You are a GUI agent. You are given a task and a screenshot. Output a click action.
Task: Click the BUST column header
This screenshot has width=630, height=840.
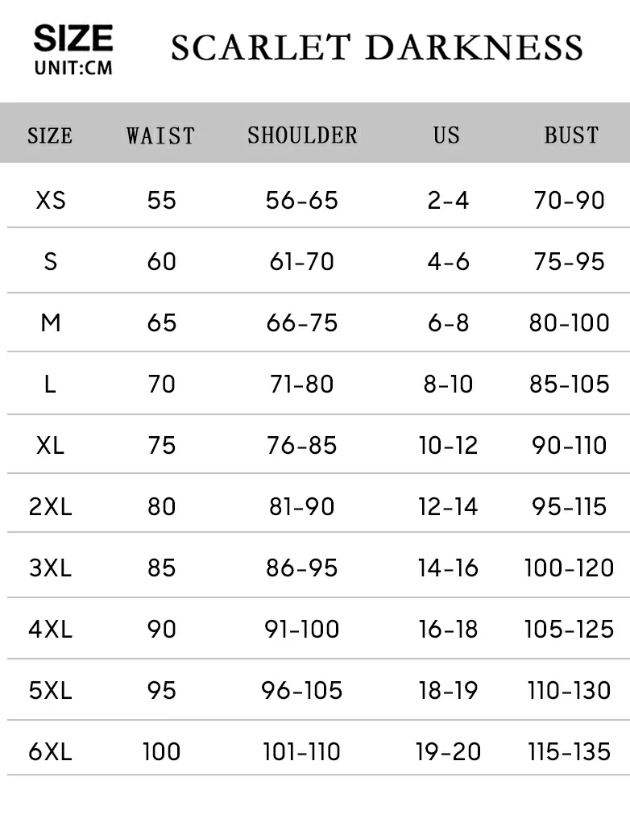tap(571, 135)
